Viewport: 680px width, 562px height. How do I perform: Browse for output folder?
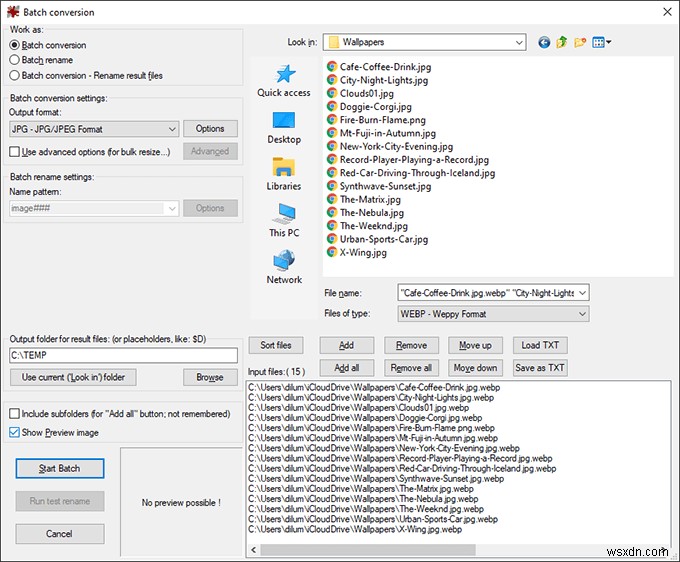pyautogui.click(x=210, y=377)
